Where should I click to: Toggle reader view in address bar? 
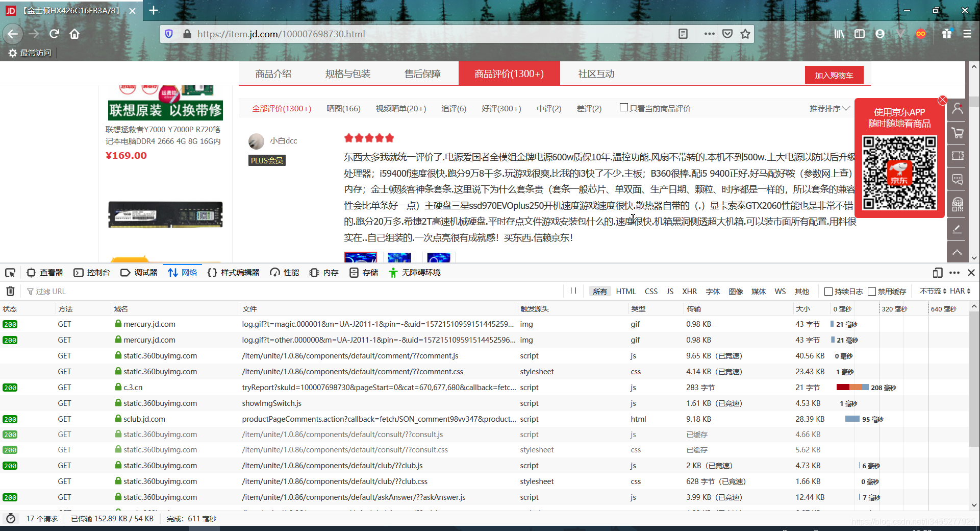point(683,34)
